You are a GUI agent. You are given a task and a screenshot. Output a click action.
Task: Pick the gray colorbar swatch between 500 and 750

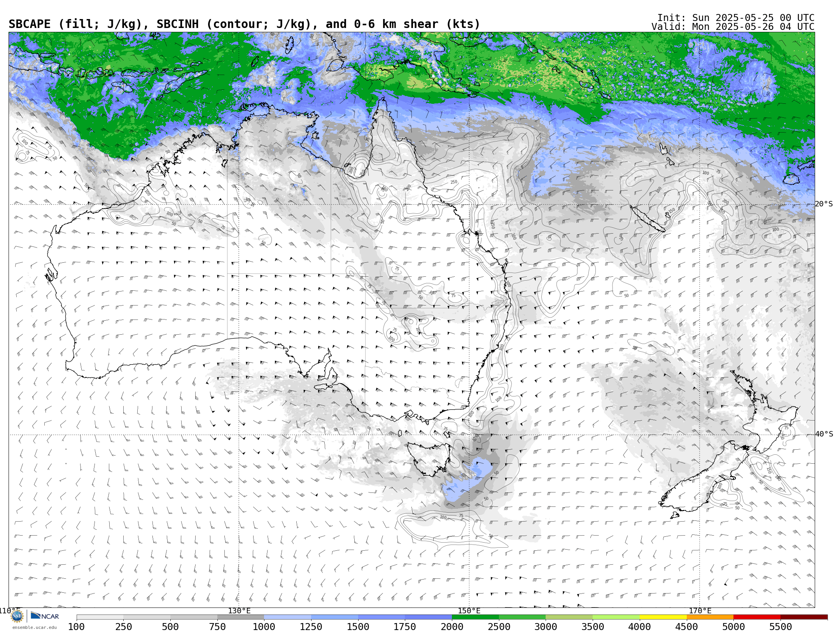click(x=194, y=617)
